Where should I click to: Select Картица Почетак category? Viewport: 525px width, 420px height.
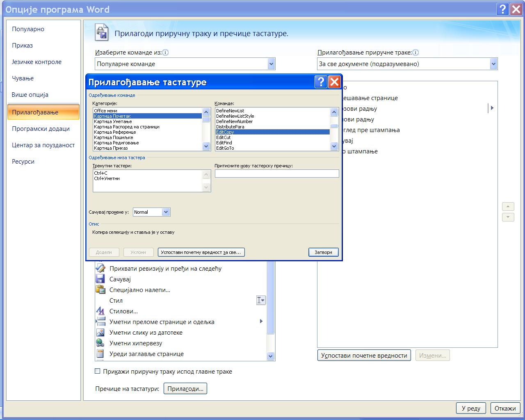point(148,116)
